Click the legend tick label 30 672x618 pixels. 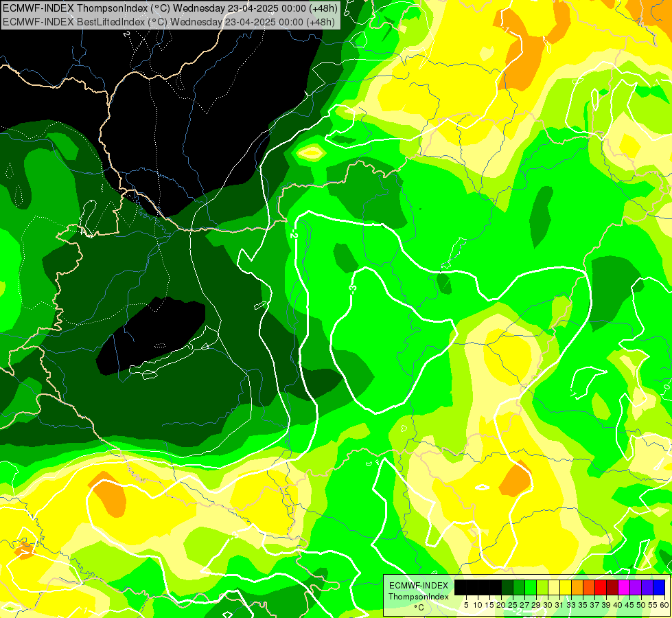[548, 605]
